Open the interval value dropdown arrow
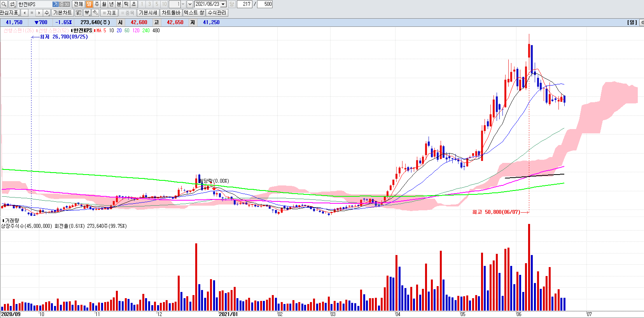This screenshot has height=318, width=644. point(183,4)
